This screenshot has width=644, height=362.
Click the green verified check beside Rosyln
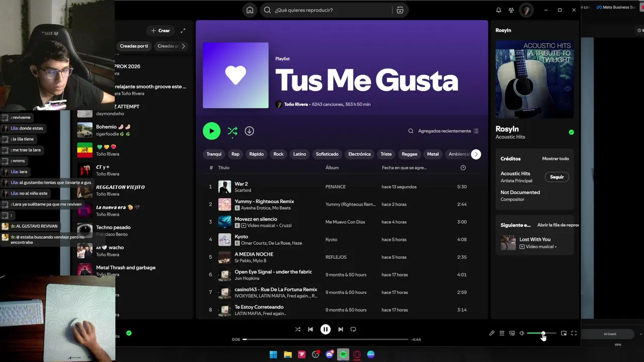tap(571, 132)
